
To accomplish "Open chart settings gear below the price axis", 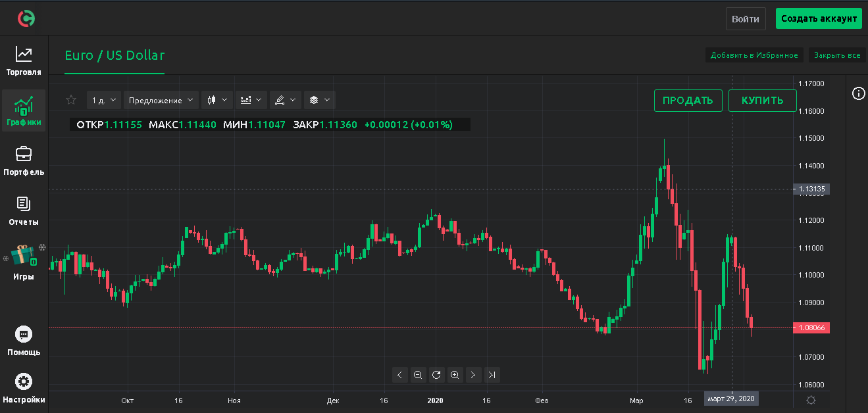I will point(811,400).
